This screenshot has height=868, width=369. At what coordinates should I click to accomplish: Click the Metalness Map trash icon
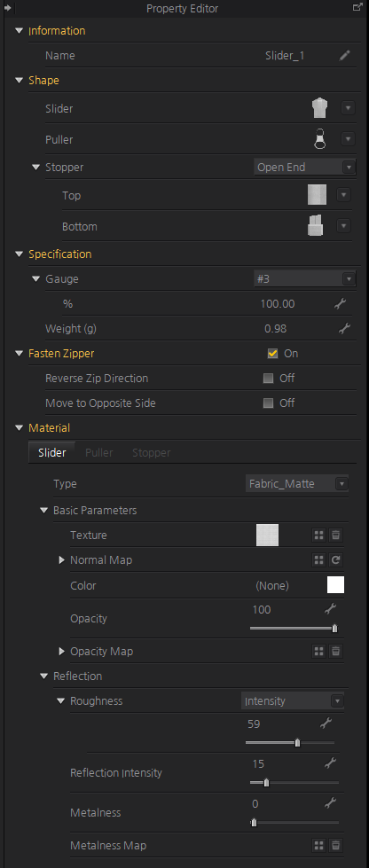pos(336,846)
